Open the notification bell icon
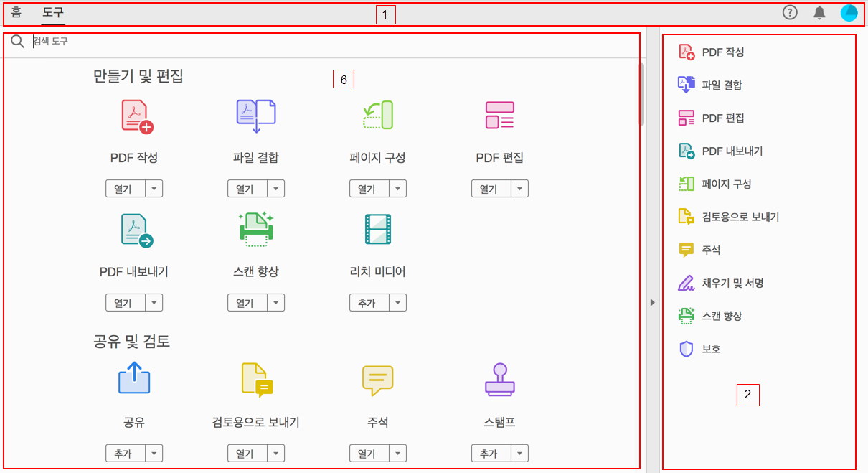The width and height of the screenshot is (868, 473). [x=819, y=12]
